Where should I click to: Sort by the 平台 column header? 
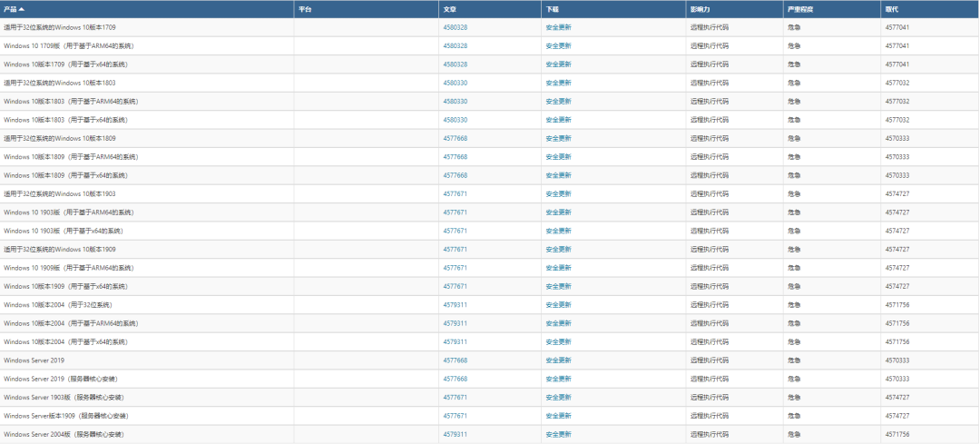pyautogui.click(x=304, y=9)
